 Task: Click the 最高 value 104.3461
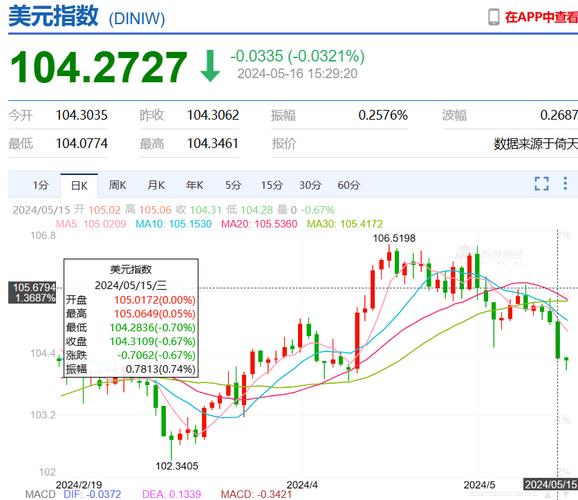pyautogui.click(x=213, y=143)
